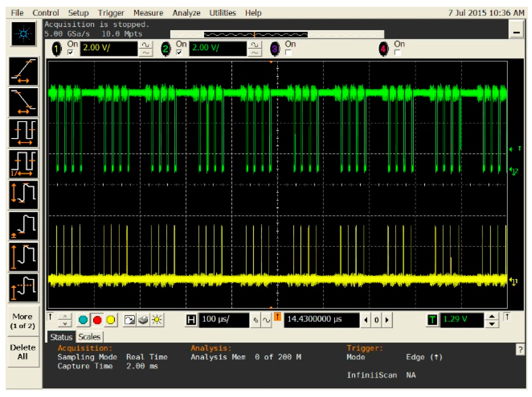Viewport: 532px width, 397px height.
Task: Uncheck Channel 1 On checkbox
Action: (70, 53)
